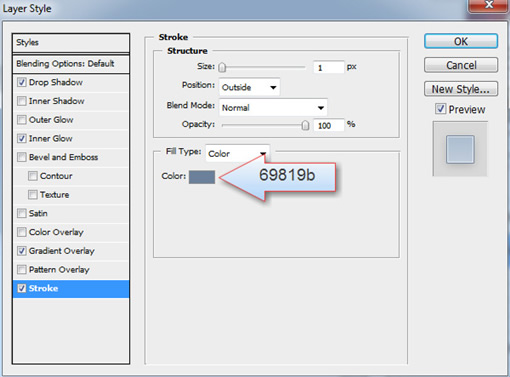Open the Position dropdown showing Outside
This screenshot has width=510, height=377.
click(249, 87)
